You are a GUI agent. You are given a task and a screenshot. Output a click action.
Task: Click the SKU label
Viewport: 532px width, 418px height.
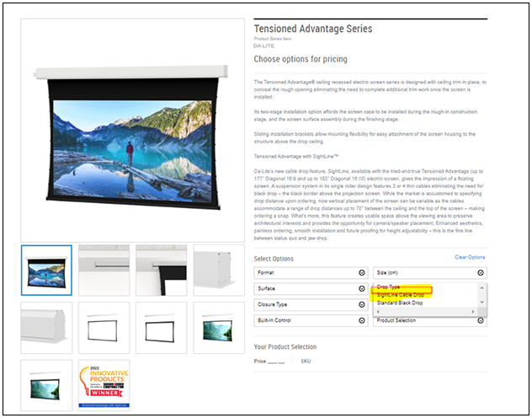[x=306, y=361]
